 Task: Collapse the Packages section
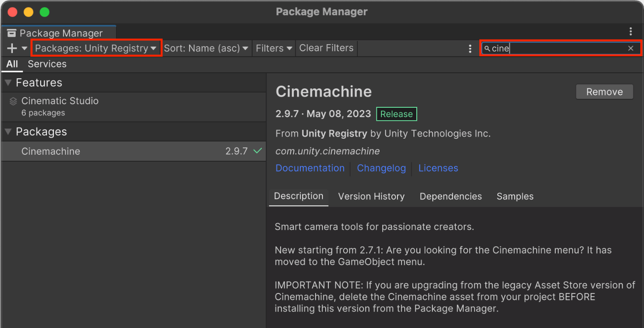8,132
